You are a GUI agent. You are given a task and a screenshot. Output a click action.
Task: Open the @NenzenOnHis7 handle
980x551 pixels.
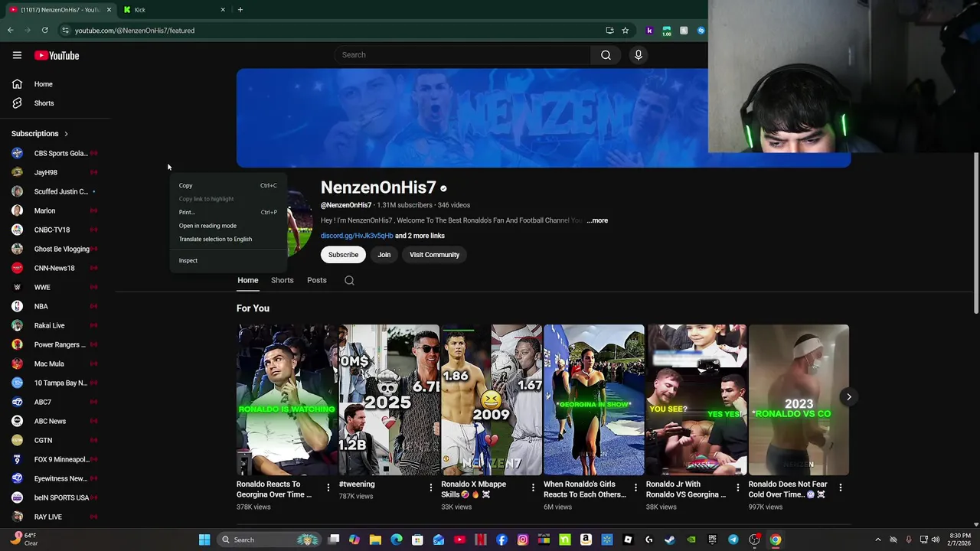coord(346,205)
